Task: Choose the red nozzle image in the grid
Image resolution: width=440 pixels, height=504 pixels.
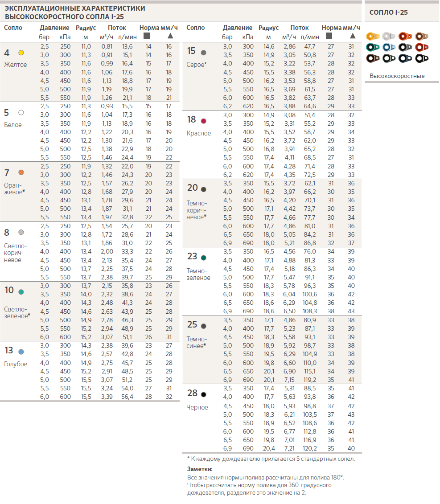Action: (x=422, y=47)
